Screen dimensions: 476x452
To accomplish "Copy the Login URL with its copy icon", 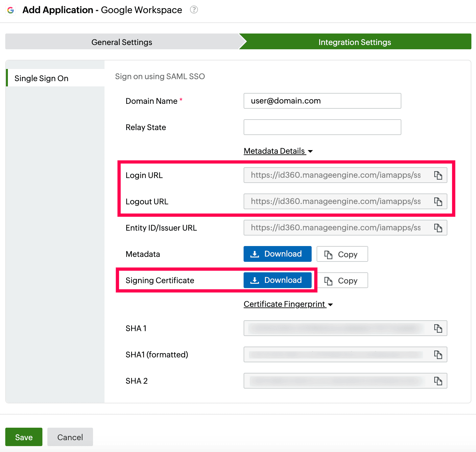I will 438,175.
